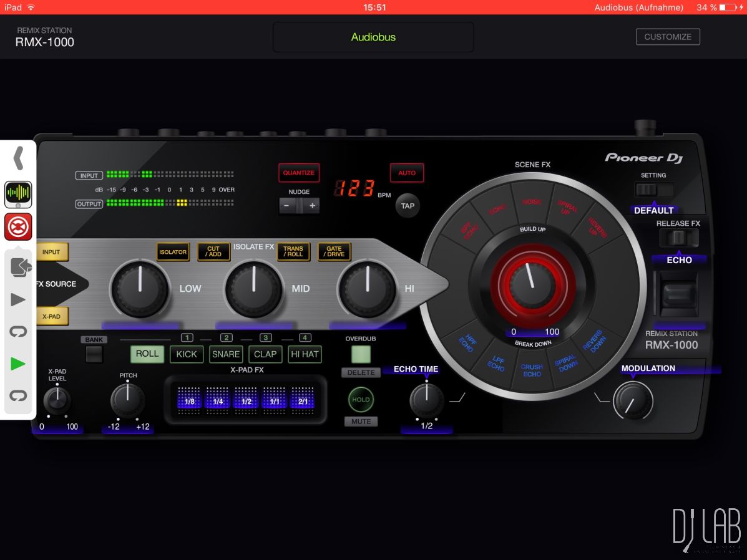Click the nudge plus button
This screenshot has width=747, height=560.
[312, 205]
